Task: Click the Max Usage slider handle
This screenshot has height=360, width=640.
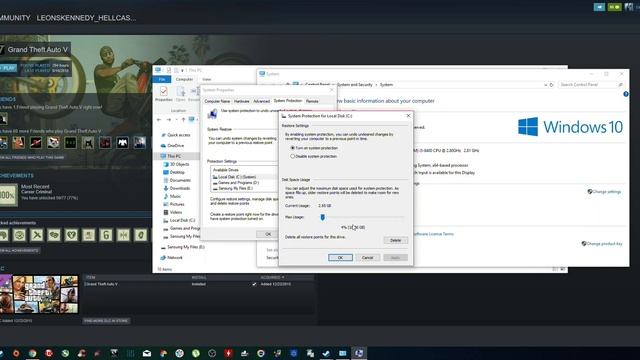Action: (x=322, y=217)
